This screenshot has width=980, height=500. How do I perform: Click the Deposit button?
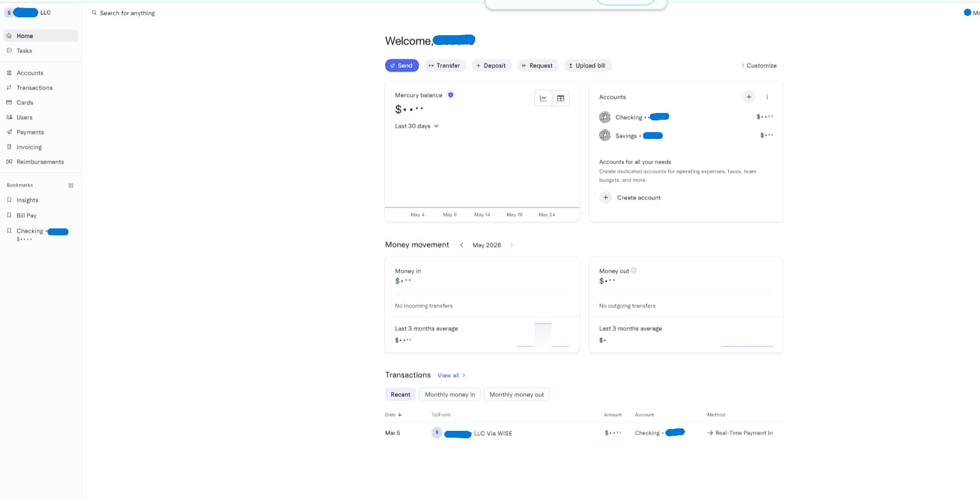coord(491,65)
